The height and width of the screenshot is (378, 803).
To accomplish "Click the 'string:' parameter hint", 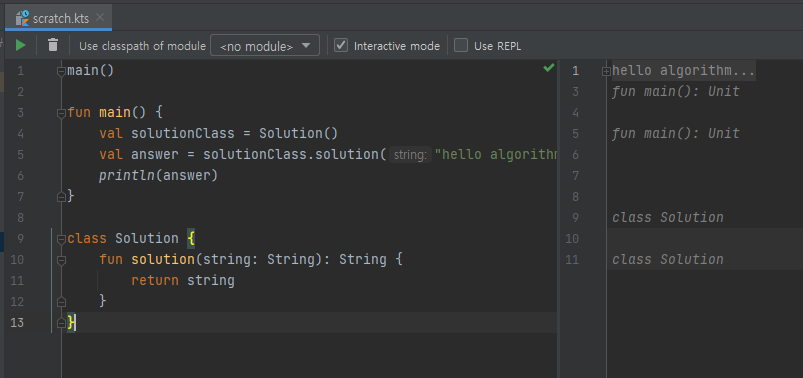I will click(410, 154).
